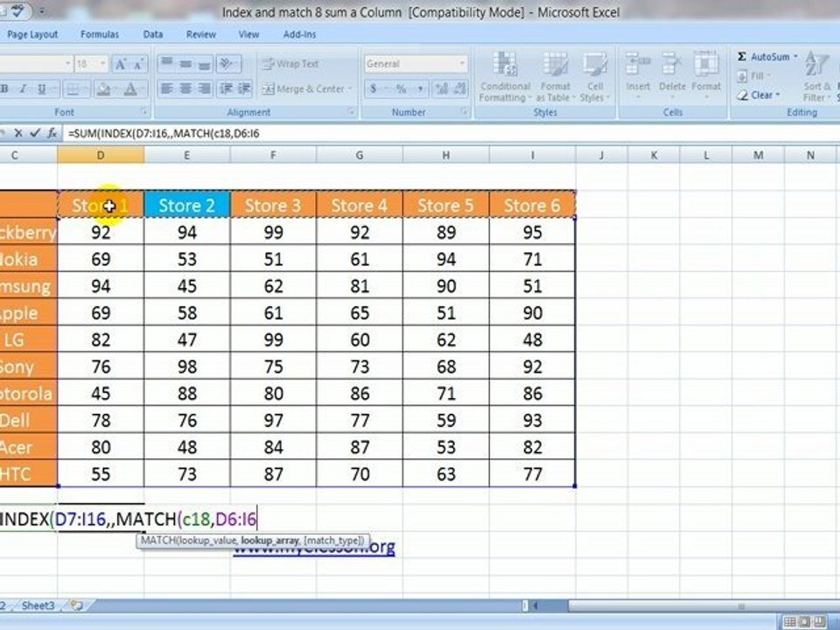Set vertical Middle Align

tap(185, 64)
